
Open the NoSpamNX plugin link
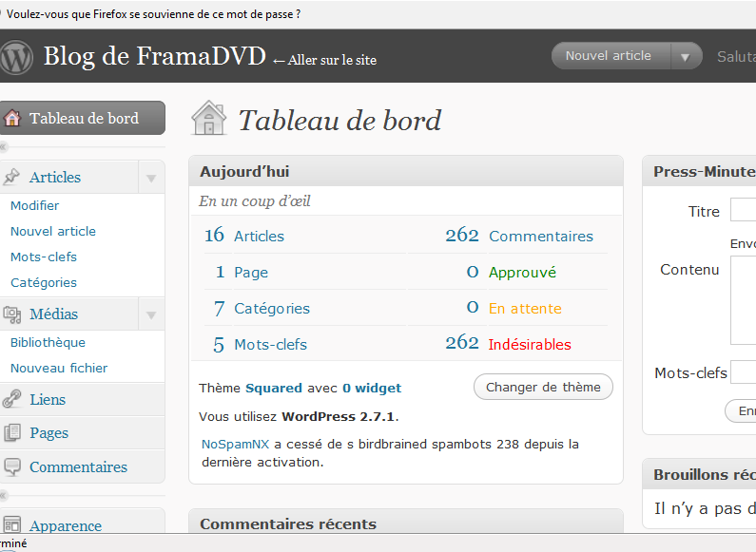coord(235,444)
